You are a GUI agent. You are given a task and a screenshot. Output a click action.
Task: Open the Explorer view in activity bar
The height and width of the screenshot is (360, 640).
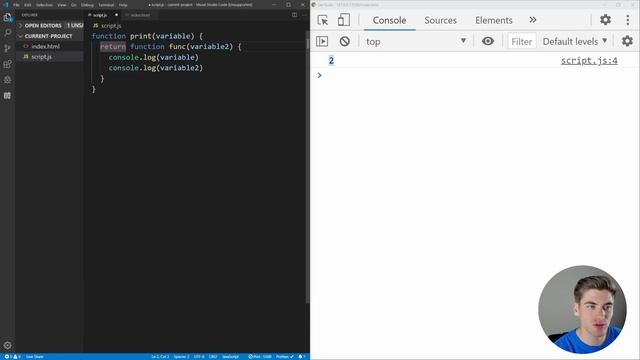pos(7,17)
